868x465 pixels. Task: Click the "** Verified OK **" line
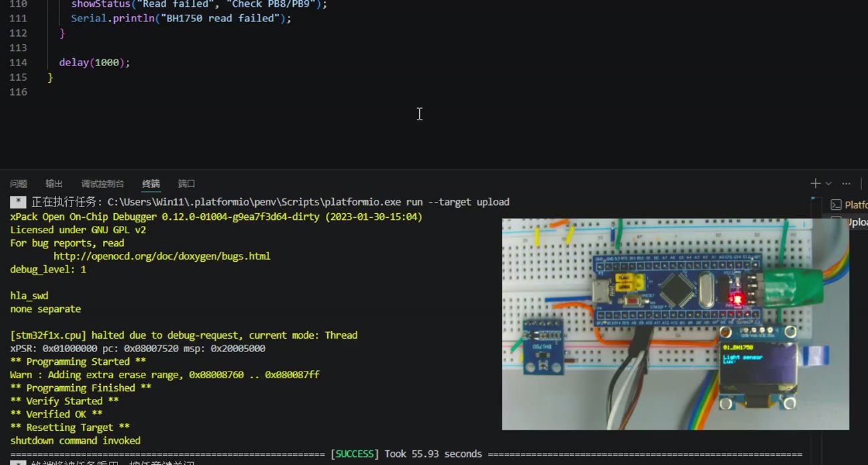coord(56,414)
